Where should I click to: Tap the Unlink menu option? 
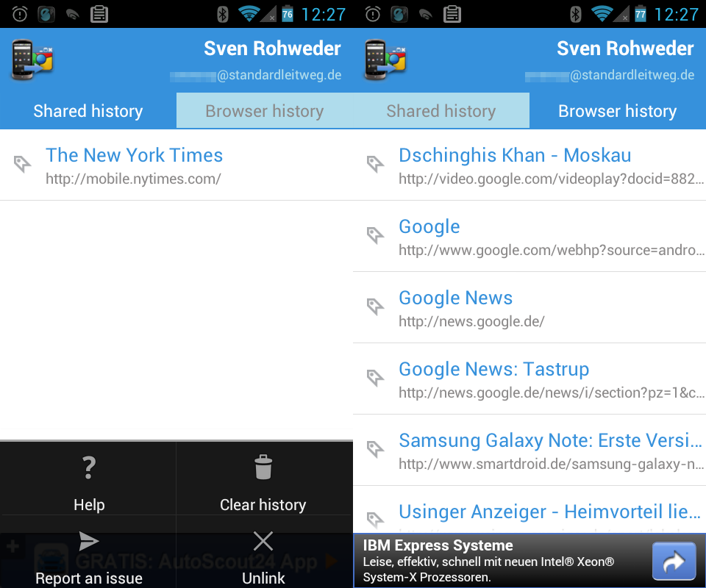[263, 552]
